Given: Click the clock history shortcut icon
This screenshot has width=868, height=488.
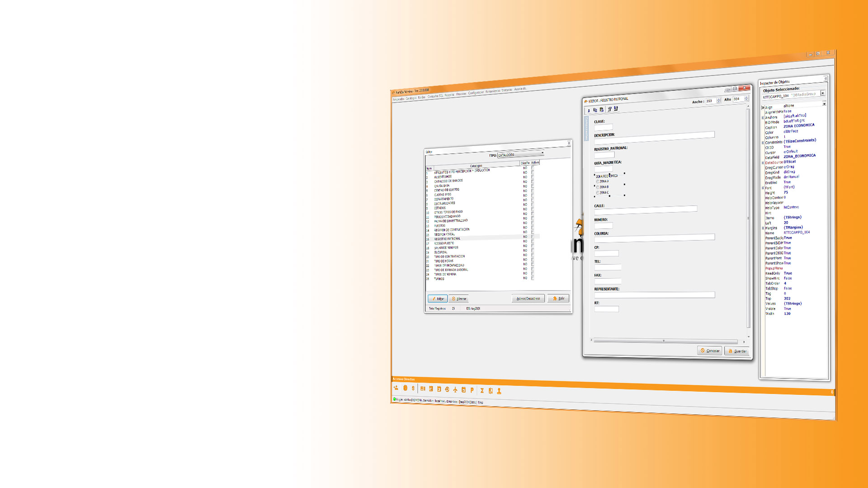Looking at the screenshot, I should (447, 389).
